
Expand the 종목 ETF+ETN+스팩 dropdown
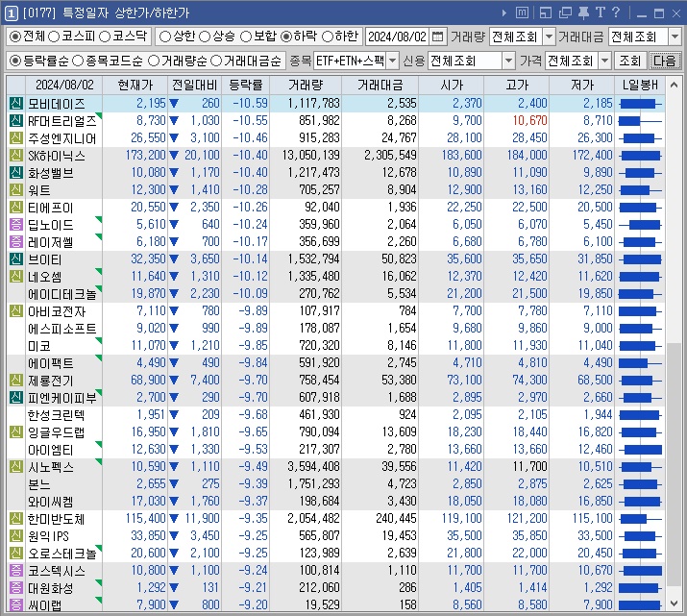(393, 61)
